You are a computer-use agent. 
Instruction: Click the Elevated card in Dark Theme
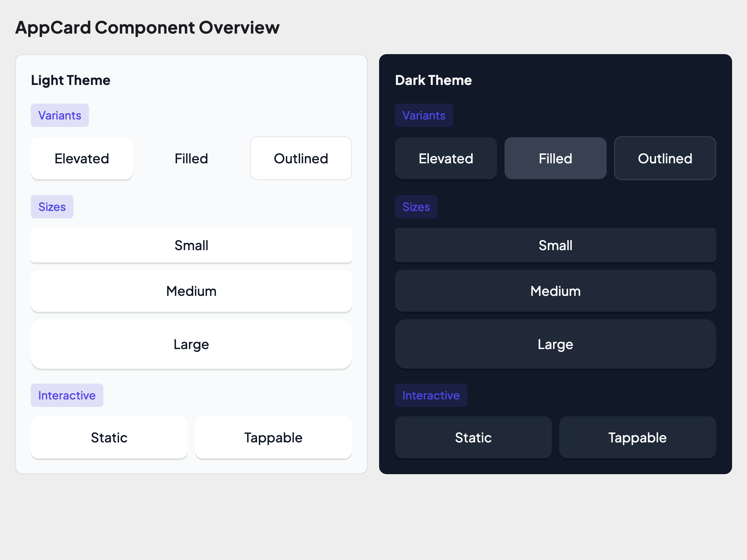446,158
